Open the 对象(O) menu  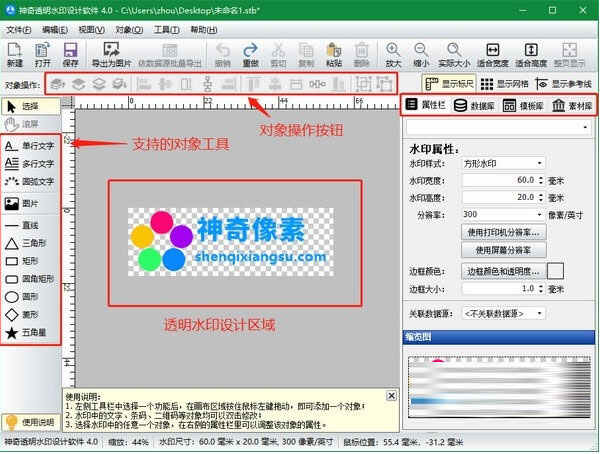point(129,30)
